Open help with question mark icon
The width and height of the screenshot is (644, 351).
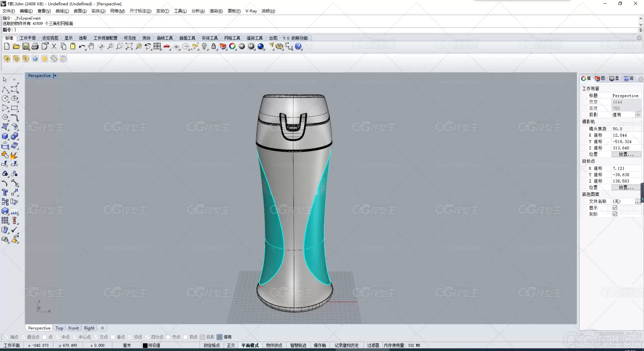click(x=298, y=47)
